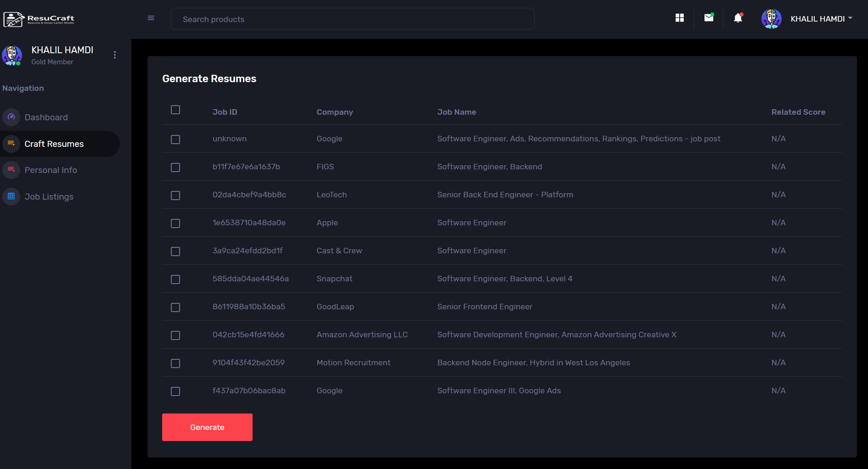The height and width of the screenshot is (469, 868).
Task: Select the GoodLeap job checkbox
Action: [175, 307]
